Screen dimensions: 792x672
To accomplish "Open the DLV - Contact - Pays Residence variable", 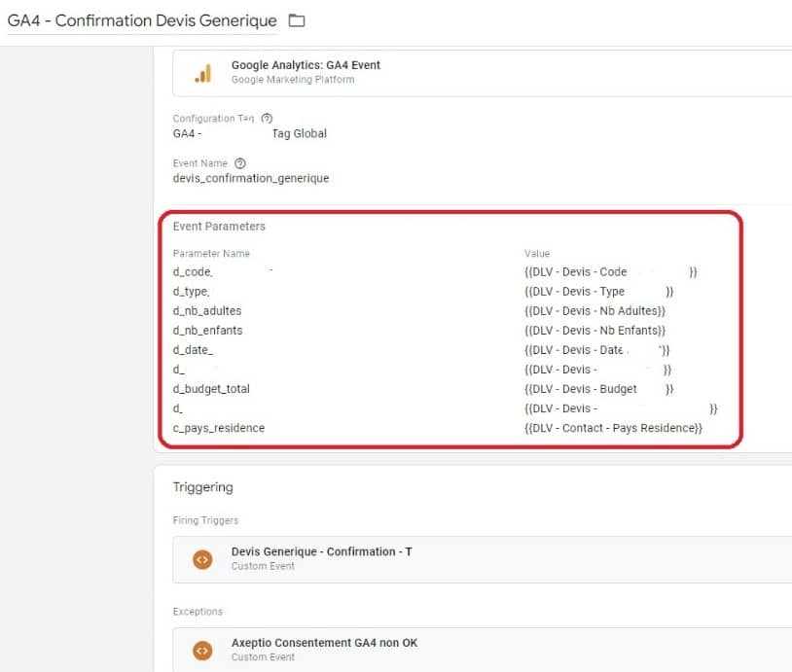I will (x=611, y=428).
